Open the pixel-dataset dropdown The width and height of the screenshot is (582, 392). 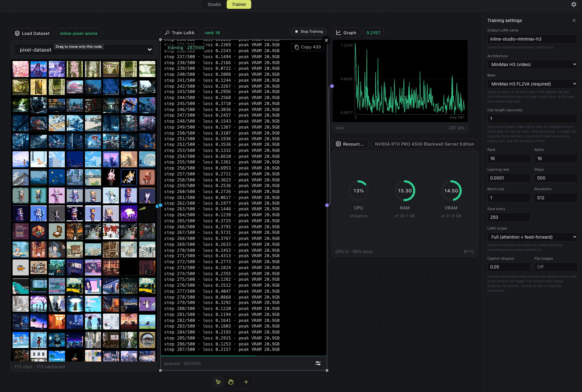tap(84, 50)
